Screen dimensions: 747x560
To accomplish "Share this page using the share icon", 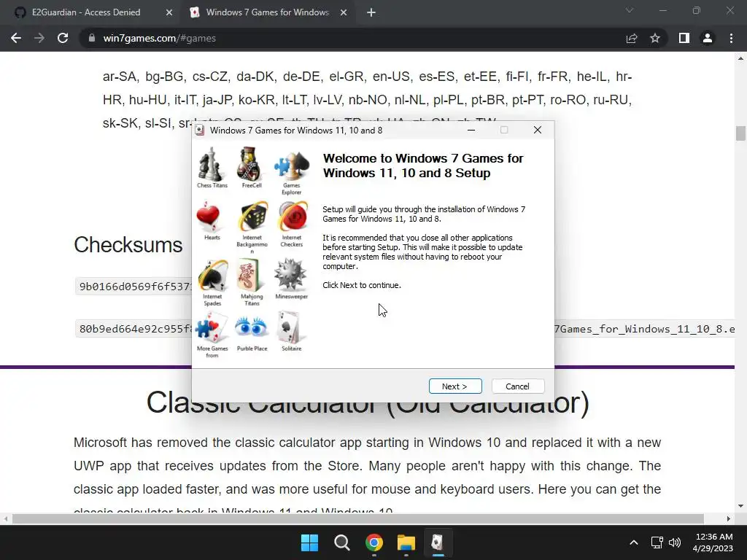I will (x=632, y=38).
